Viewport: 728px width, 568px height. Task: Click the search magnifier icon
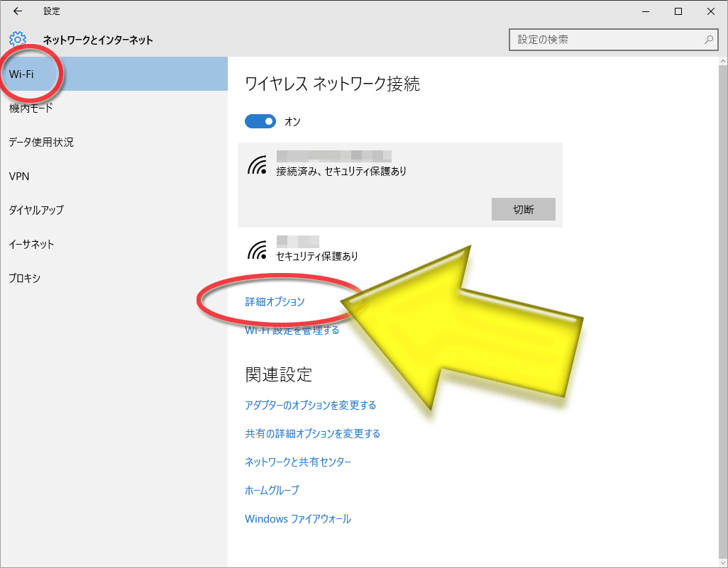tap(709, 40)
